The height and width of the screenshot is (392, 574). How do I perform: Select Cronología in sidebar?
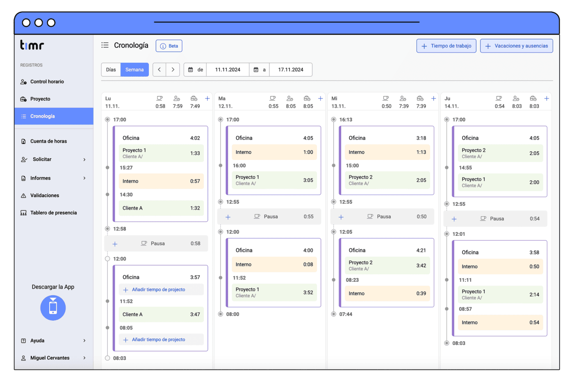coord(54,116)
